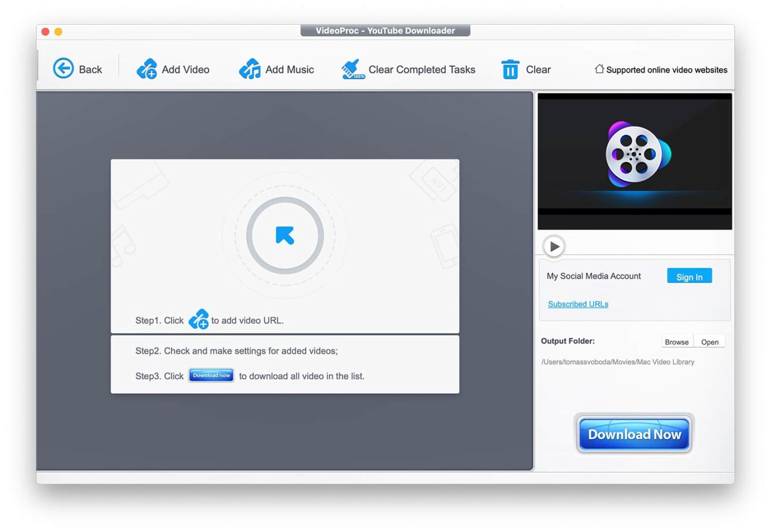Click the Sign In button

[x=689, y=276]
